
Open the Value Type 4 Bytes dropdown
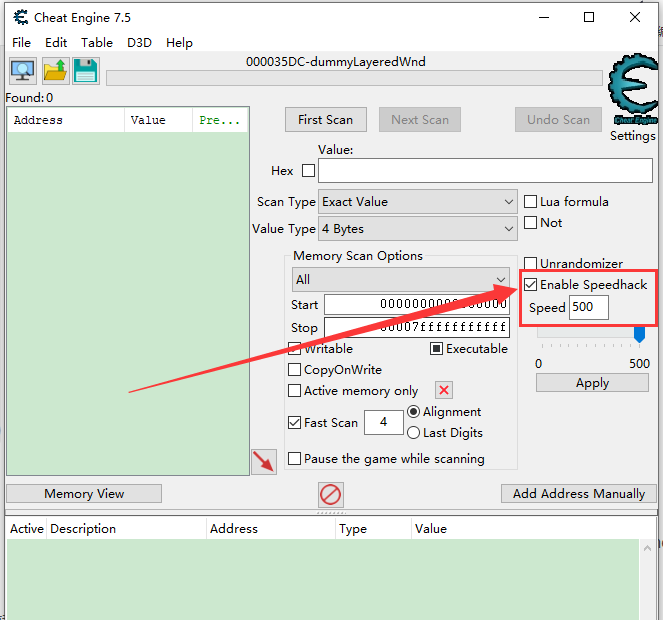tap(417, 229)
